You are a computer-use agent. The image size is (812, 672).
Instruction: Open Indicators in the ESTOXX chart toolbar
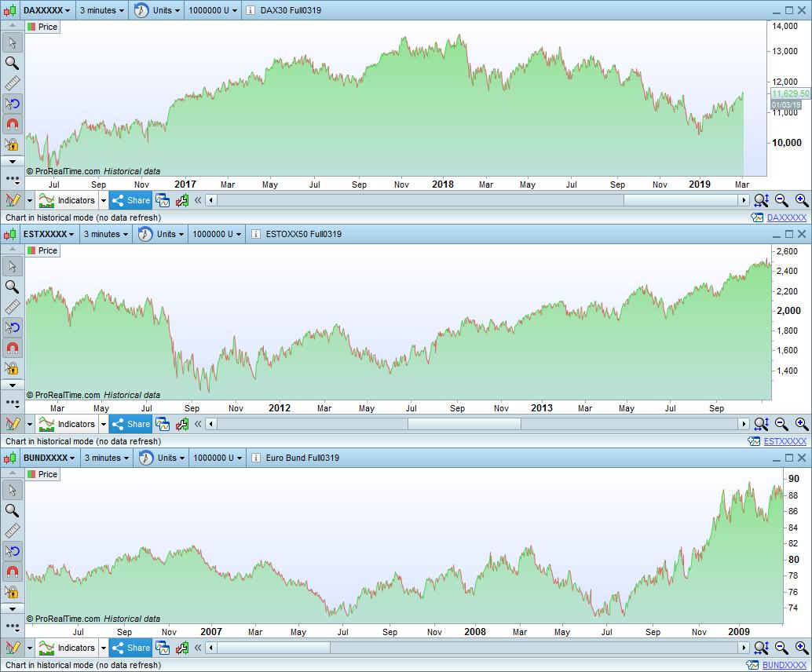click(68, 424)
